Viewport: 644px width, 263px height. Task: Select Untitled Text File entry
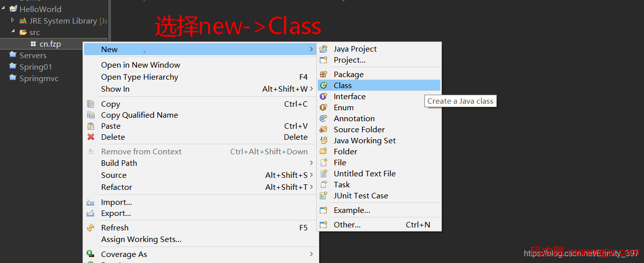pos(364,174)
